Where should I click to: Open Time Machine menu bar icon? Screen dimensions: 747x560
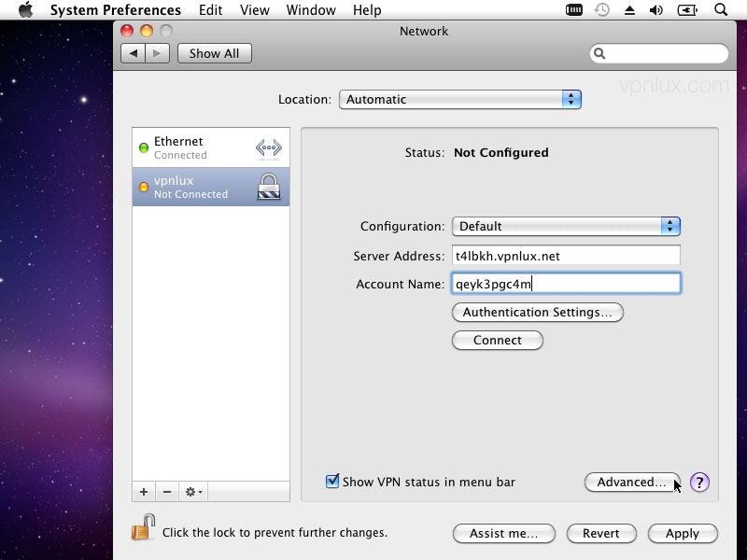point(601,9)
